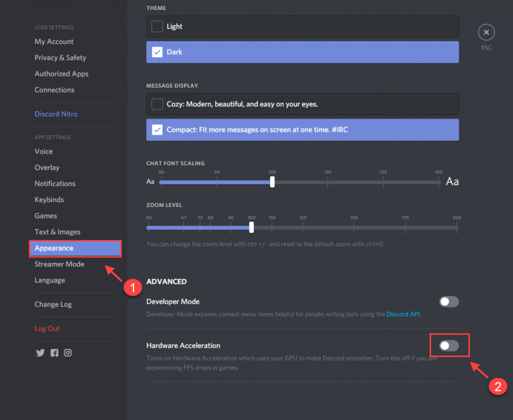
Task: Open Discord's Facebook page icon
Action: pos(54,352)
